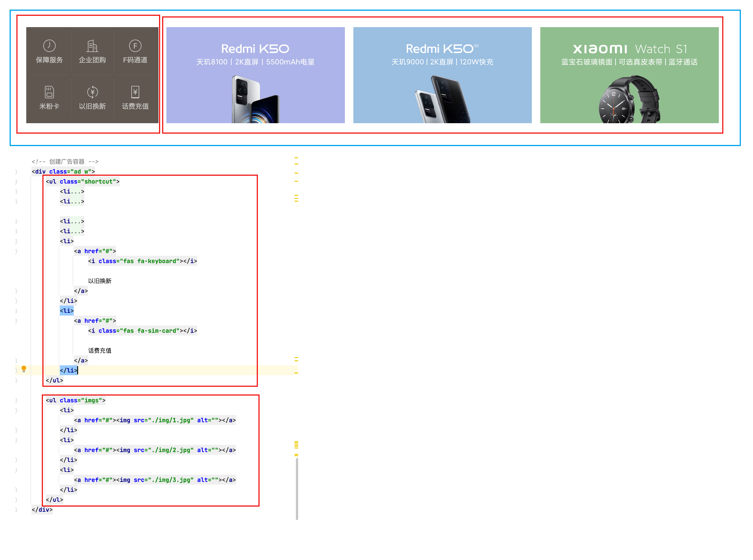Click the comment line 创建广告容器
This screenshot has width=753, height=560.
65,162
